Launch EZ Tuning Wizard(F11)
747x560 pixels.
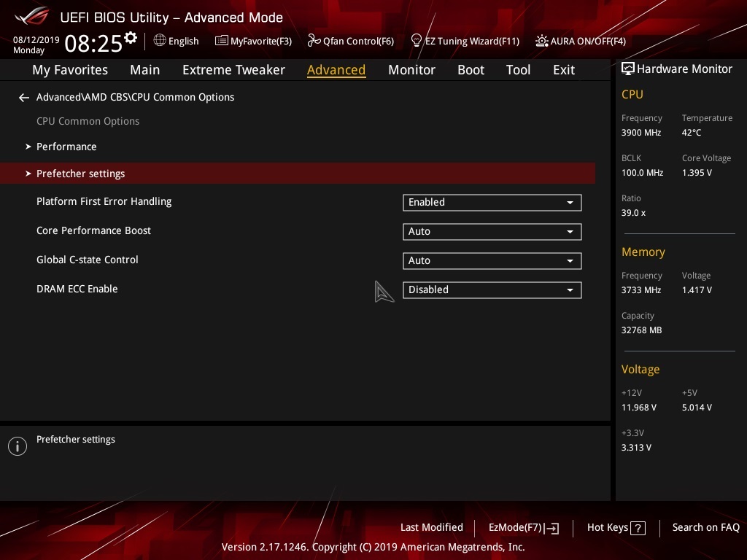tap(472, 41)
